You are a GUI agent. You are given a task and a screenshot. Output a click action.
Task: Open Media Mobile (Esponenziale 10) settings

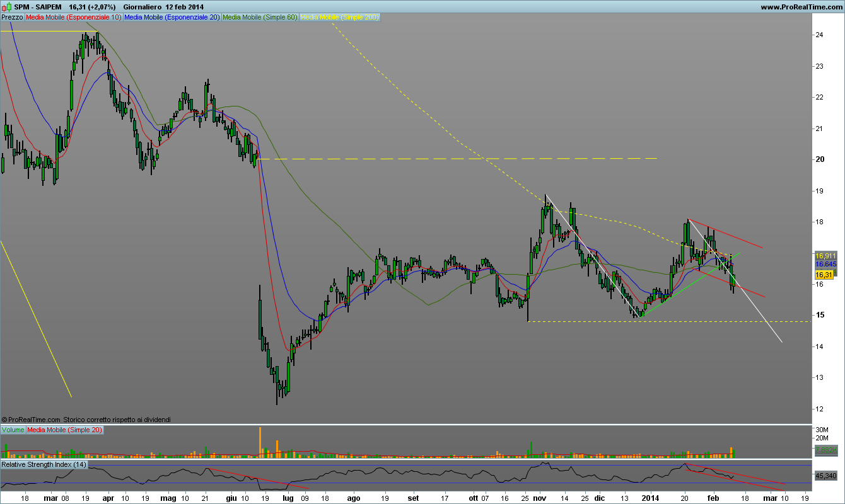pos(74,18)
